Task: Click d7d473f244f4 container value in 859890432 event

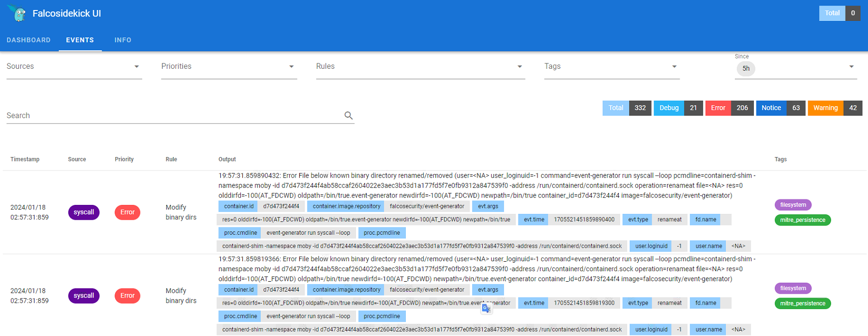Action: coord(281,206)
